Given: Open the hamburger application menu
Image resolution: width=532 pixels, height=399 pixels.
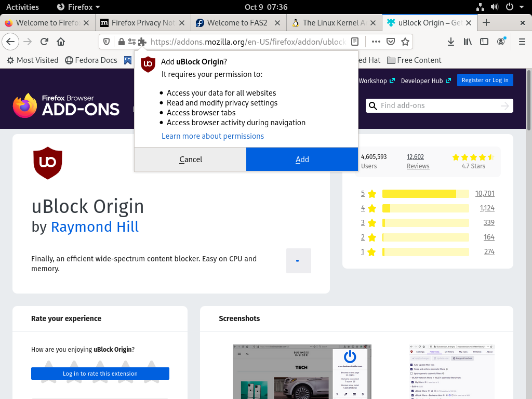Looking at the screenshot, I should click(x=522, y=42).
